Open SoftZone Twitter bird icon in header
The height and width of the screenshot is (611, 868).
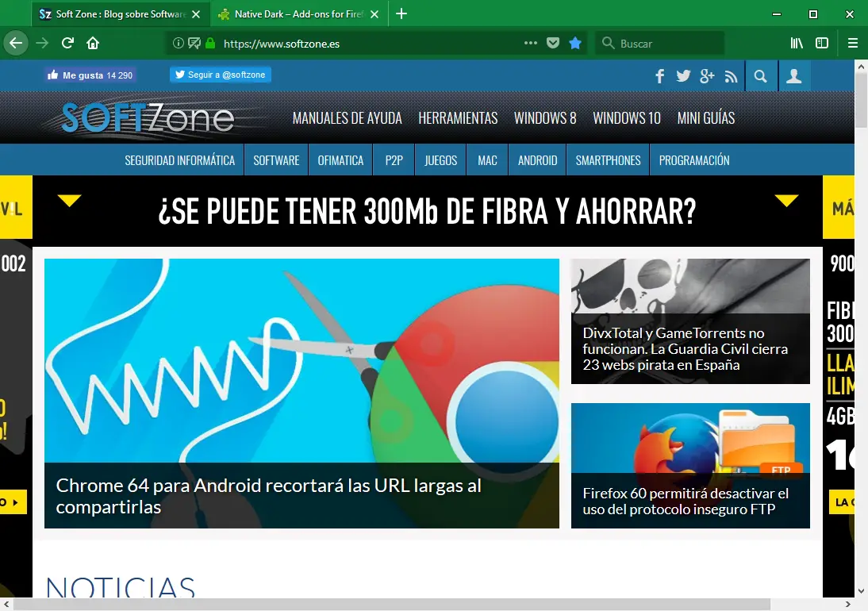coord(683,76)
